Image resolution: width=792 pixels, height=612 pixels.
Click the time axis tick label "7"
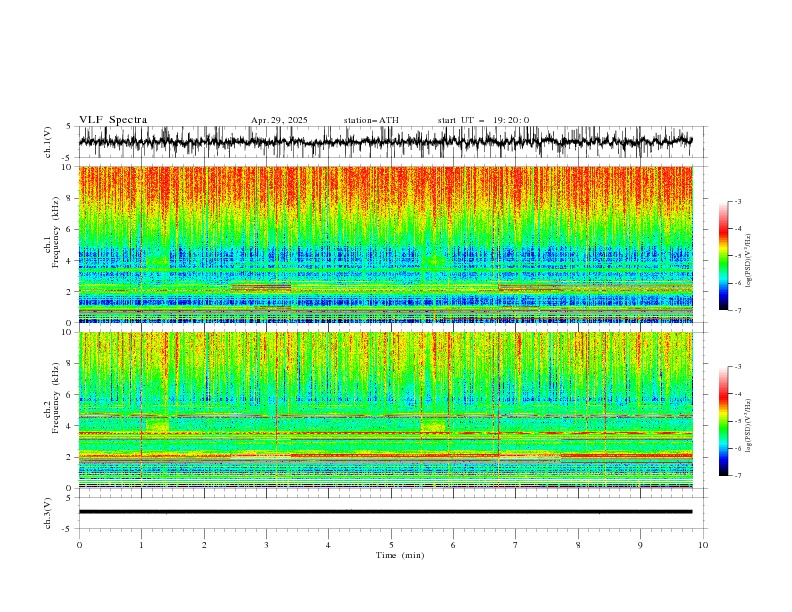tap(516, 545)
